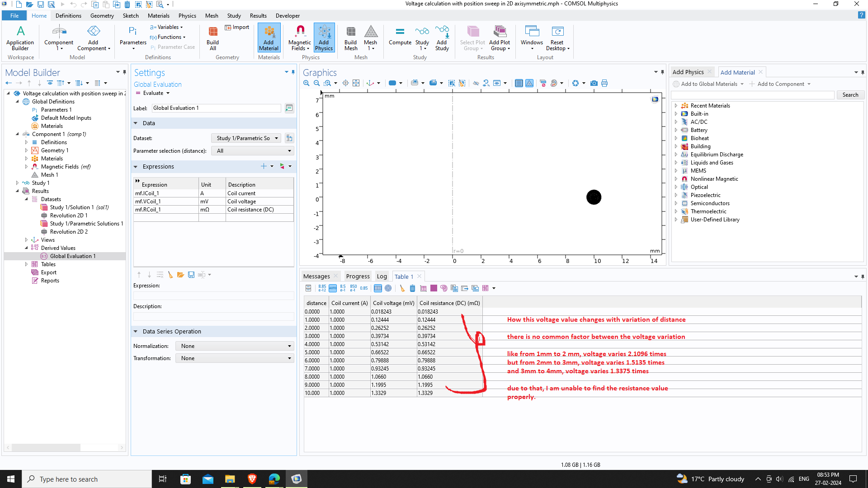The image size is (868, 488).
Task: Open the Dataset dropdown
Action: coord(246,138)
